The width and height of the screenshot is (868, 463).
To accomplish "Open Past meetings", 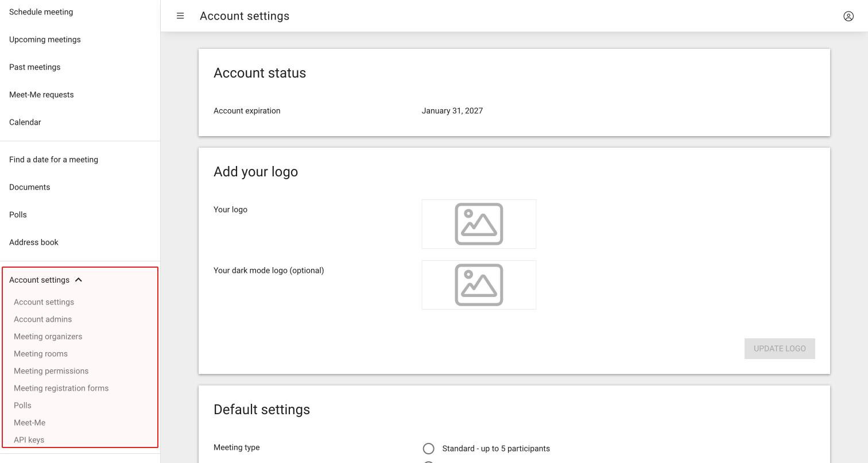I will [34, 67].
